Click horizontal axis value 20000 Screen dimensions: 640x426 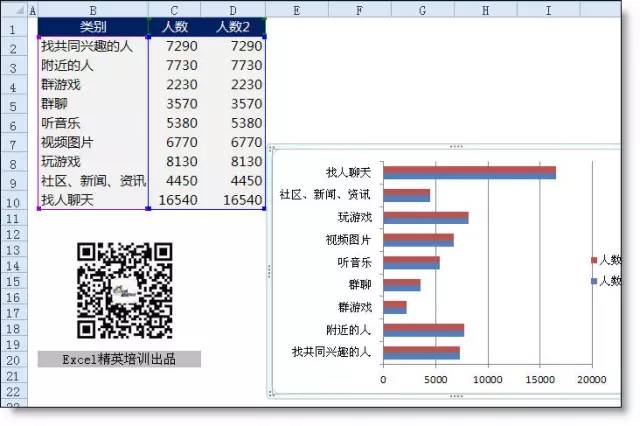click(592, 379)
